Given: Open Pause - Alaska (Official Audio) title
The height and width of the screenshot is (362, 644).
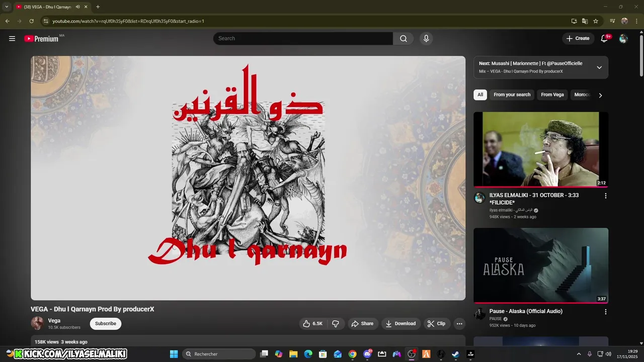Looking at the screenshot, I should coord(526,311).
